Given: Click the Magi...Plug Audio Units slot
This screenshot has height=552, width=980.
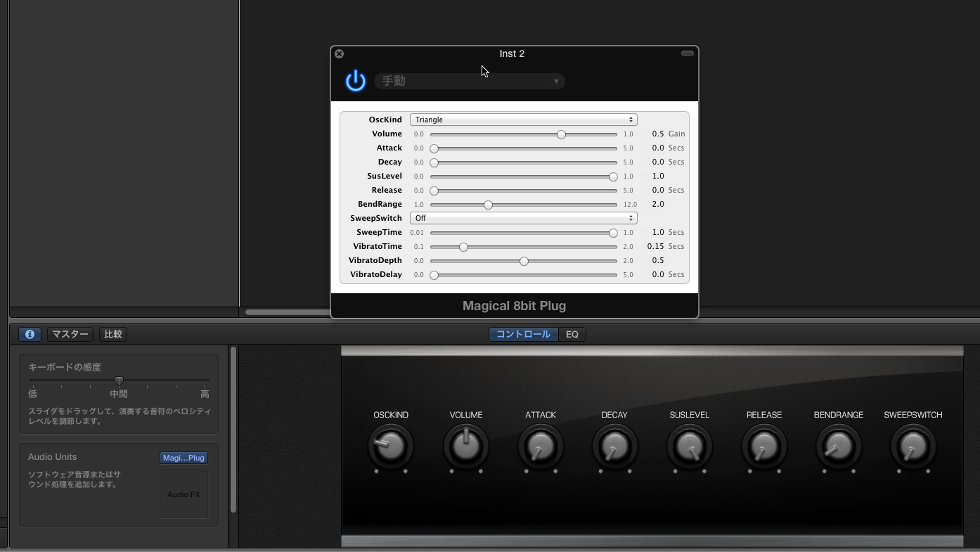Looking at the screenshot, I should point(183,458).
